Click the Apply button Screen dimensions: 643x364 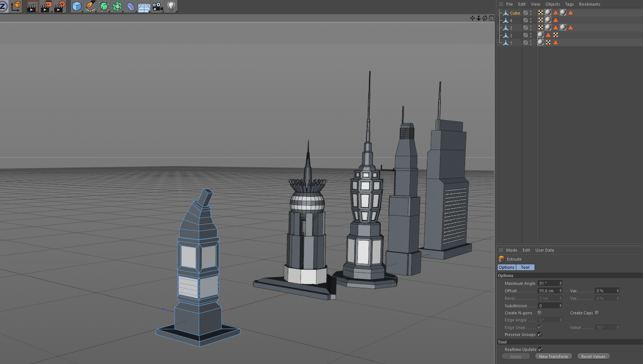pyautogui.click(x=516, y=357)
